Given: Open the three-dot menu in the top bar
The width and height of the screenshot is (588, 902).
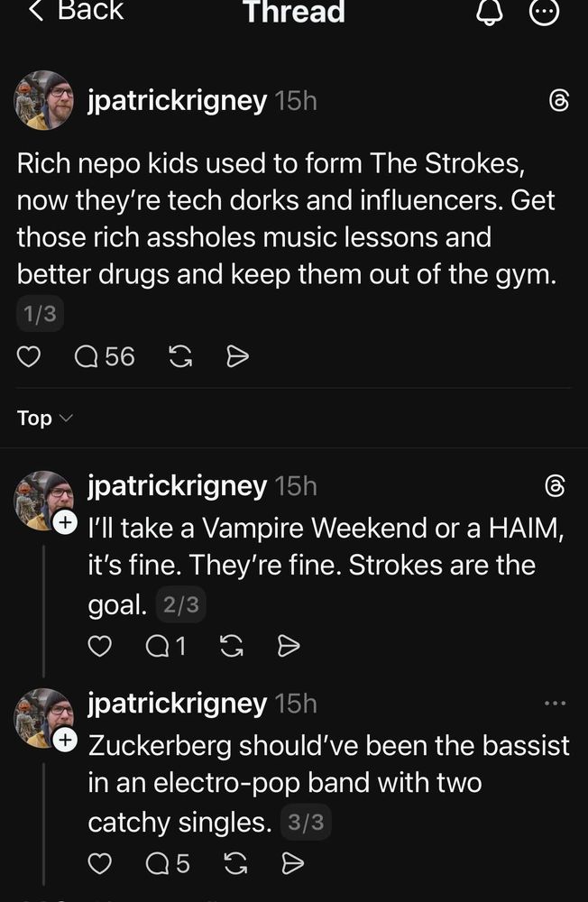Looking at the screenshot, I should (x=545, y=14).
